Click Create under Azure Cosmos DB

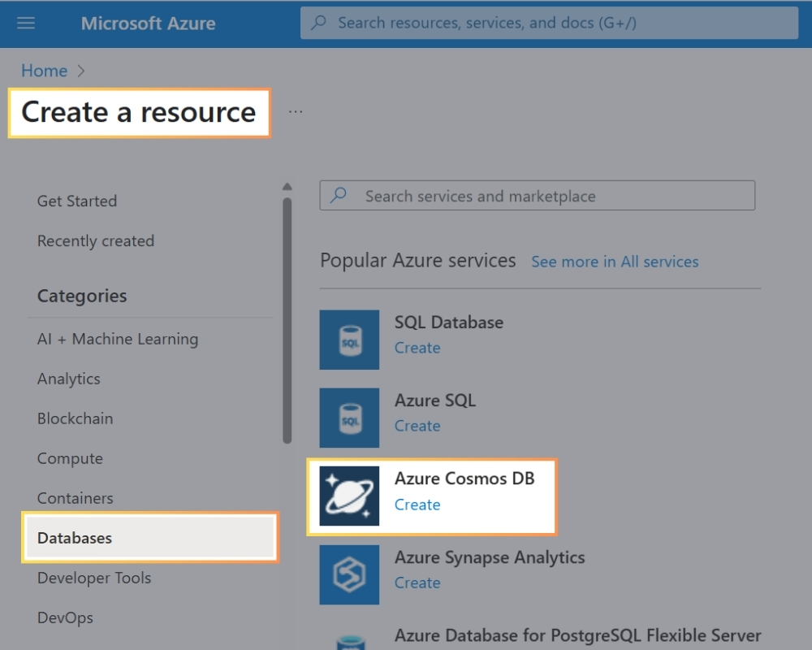(x=417, y=505)
